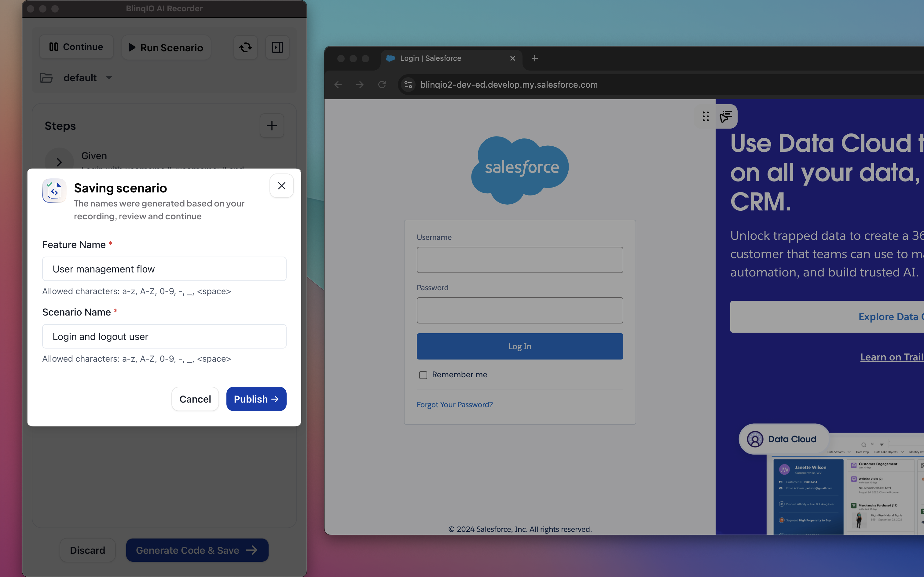Viewport: 924px width, 577px height.
Task: Run Scenario in BlinqIO recorder
Action: [166, 47]
